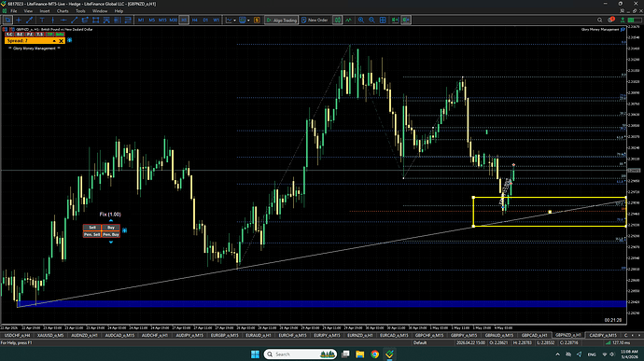Open the Window menu
The width and height of the screenshot is (644, 361).
point(100,11)
